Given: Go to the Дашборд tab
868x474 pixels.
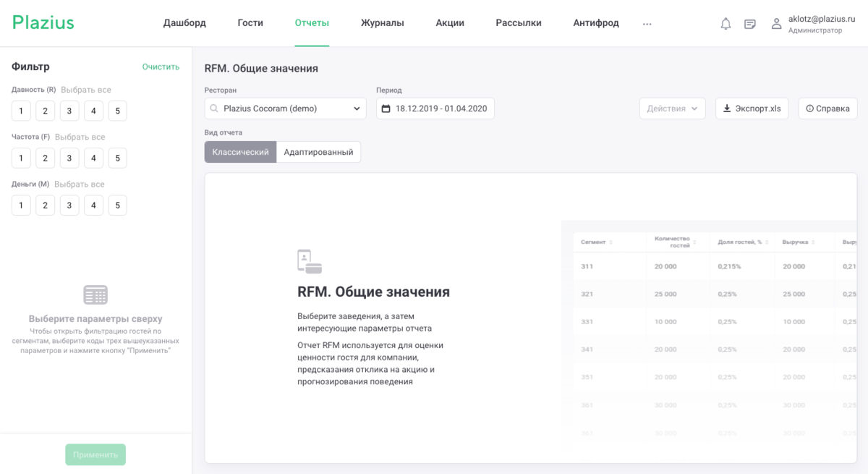Looking at the screenshot, I should point(184,23).
